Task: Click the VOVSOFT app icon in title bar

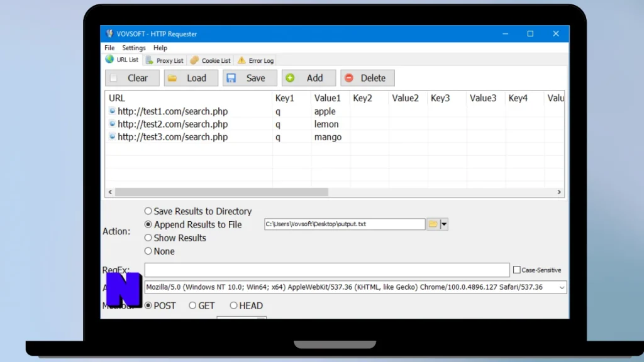Action: [x=109, y=34]
